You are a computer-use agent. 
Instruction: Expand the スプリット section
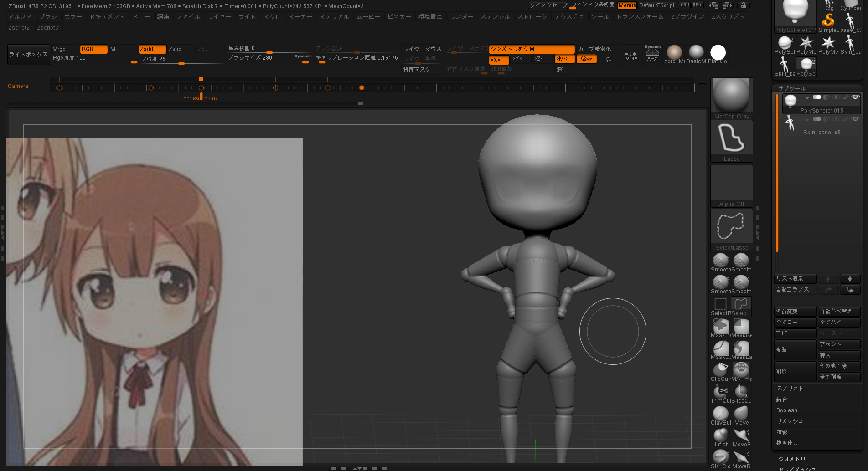coord(790,389)
